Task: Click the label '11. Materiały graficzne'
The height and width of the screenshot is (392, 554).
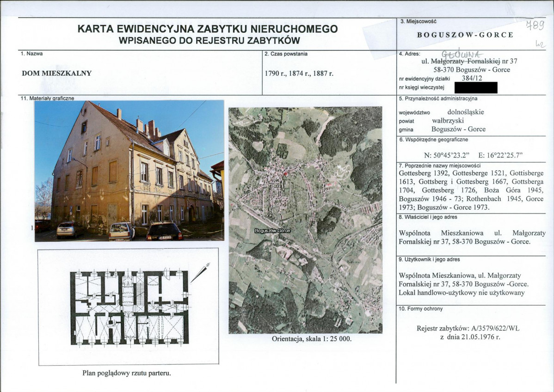Action: point(47,98)
